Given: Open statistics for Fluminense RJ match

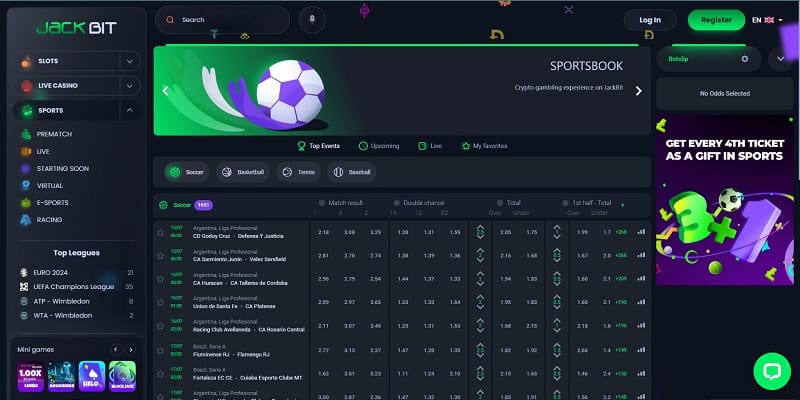Looking at the screenshot, I should click(641, 349).
